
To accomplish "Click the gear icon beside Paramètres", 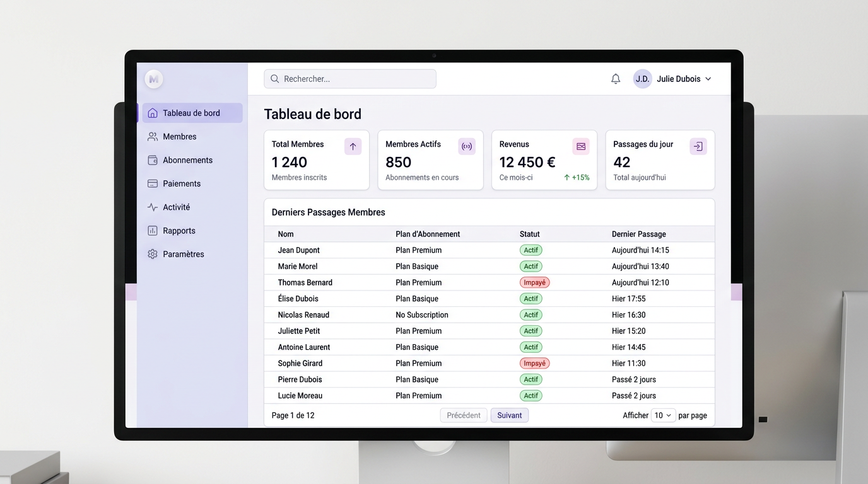I will tap(153, 254).
